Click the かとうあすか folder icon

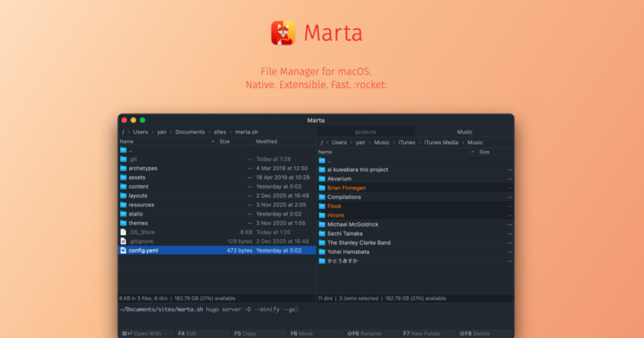pyautogui.click(x=322, y=261)
